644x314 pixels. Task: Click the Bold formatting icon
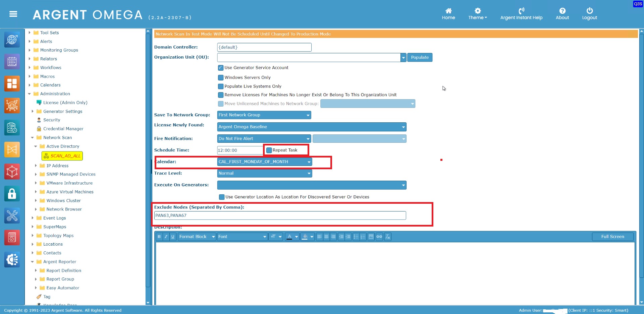(159, 237)
